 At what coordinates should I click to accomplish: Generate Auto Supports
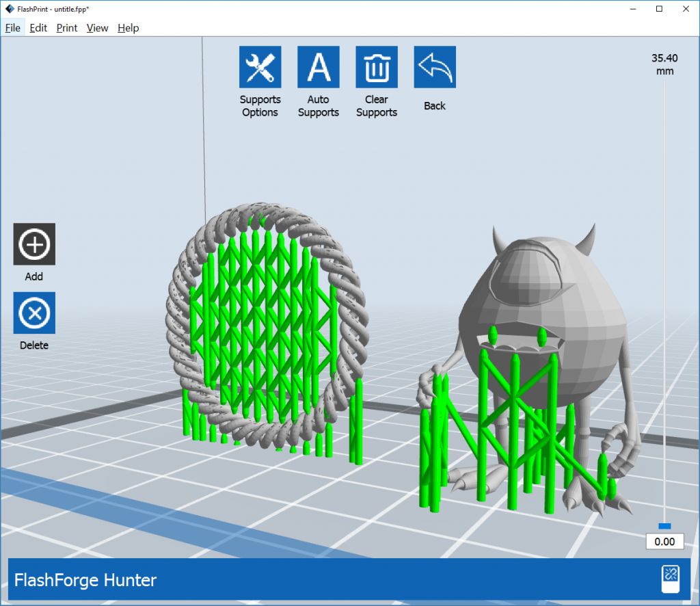click(x=319, y=67)
